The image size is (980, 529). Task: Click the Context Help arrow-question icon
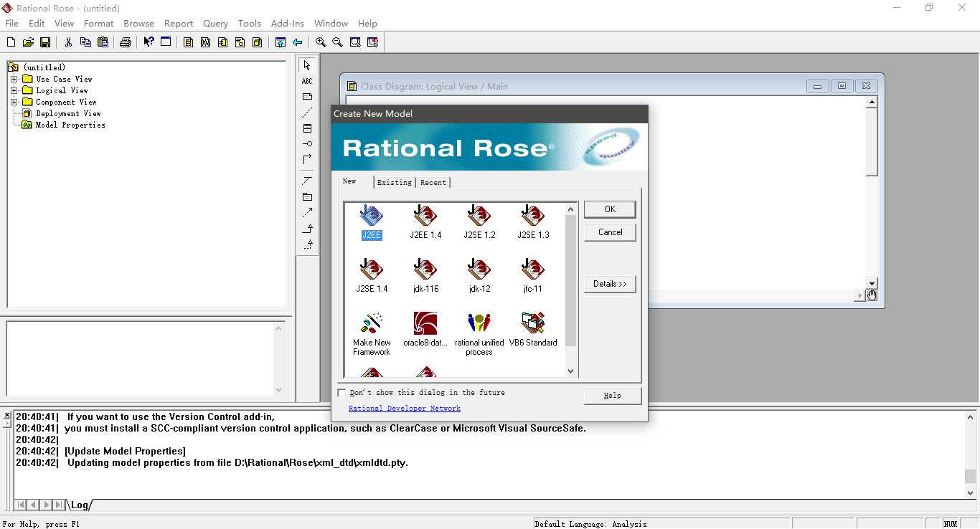click(x=149, y=42)
